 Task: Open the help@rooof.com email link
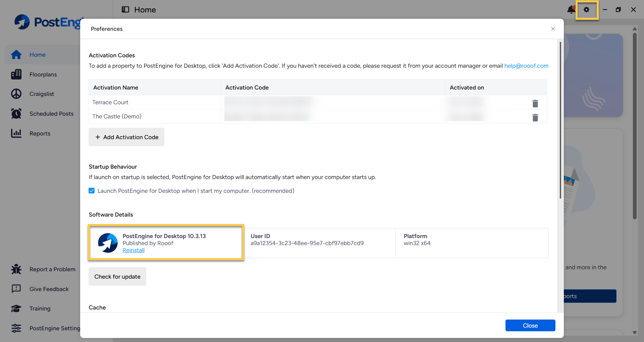(x=526, y=66)
